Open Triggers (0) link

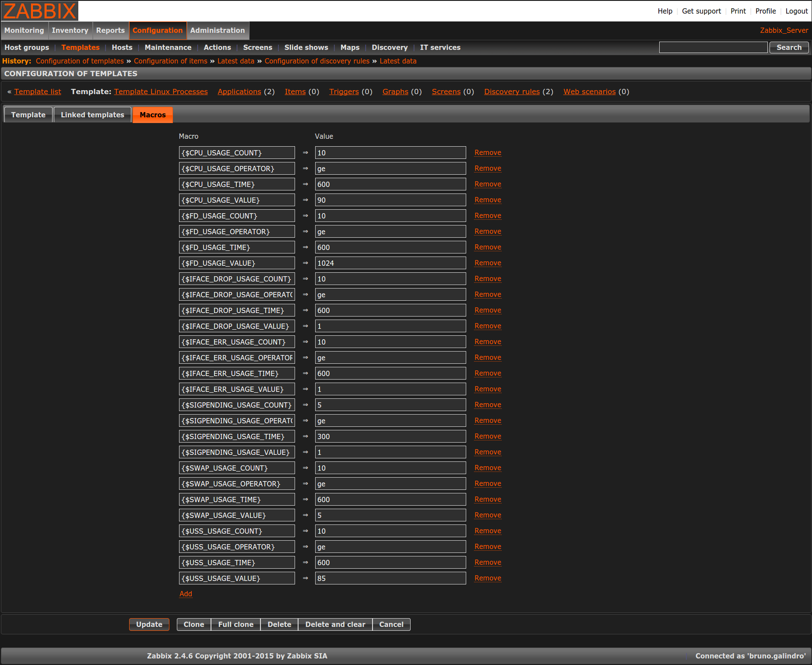tap(344, 91)
